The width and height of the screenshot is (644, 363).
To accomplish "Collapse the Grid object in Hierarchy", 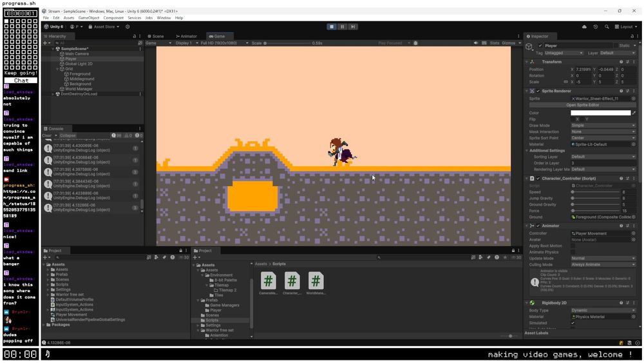I will [57, 69].
